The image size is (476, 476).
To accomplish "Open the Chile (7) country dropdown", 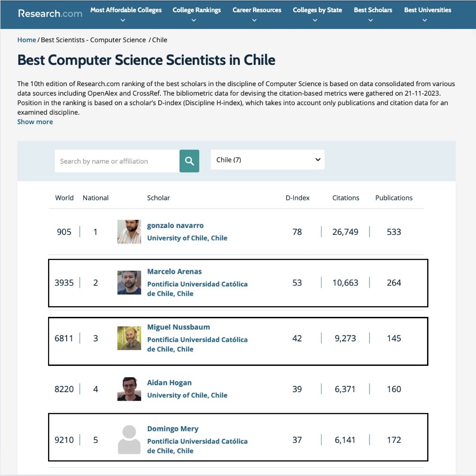I will (x=267, y=160).
